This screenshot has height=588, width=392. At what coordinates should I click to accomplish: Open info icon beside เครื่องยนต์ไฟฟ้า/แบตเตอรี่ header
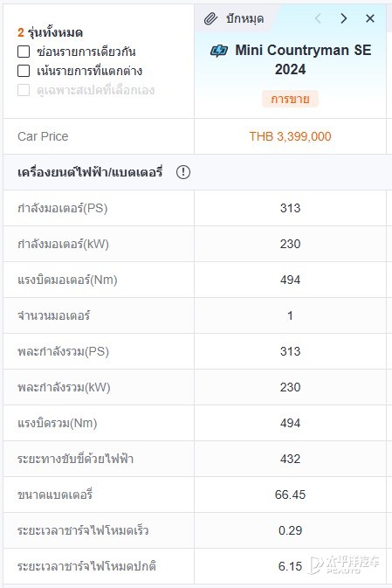(x=183, y=172)
